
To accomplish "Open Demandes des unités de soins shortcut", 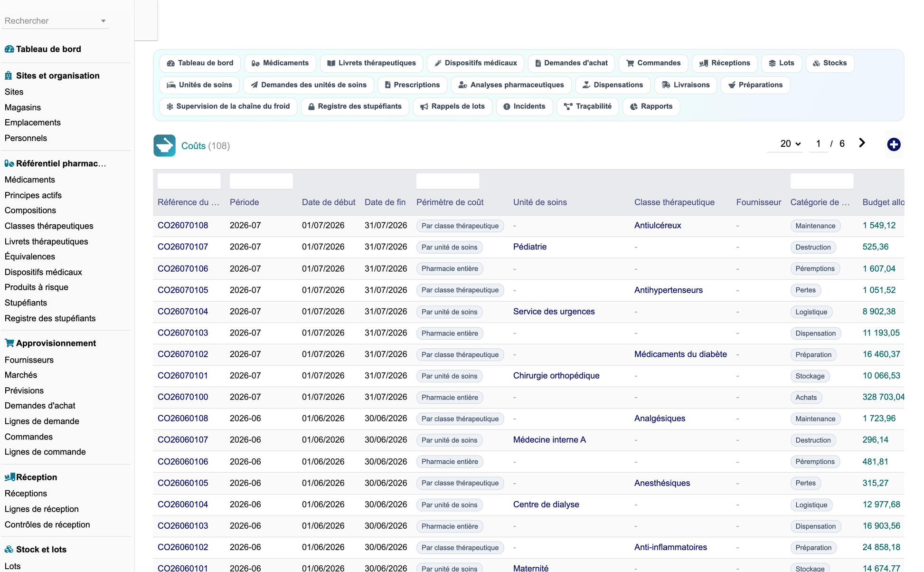I will 309,85.
